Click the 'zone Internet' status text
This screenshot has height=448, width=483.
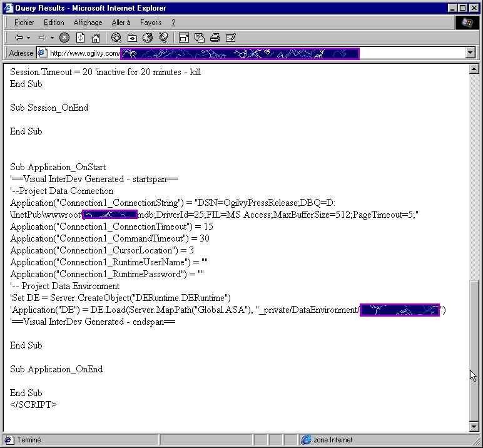(333, 440)
